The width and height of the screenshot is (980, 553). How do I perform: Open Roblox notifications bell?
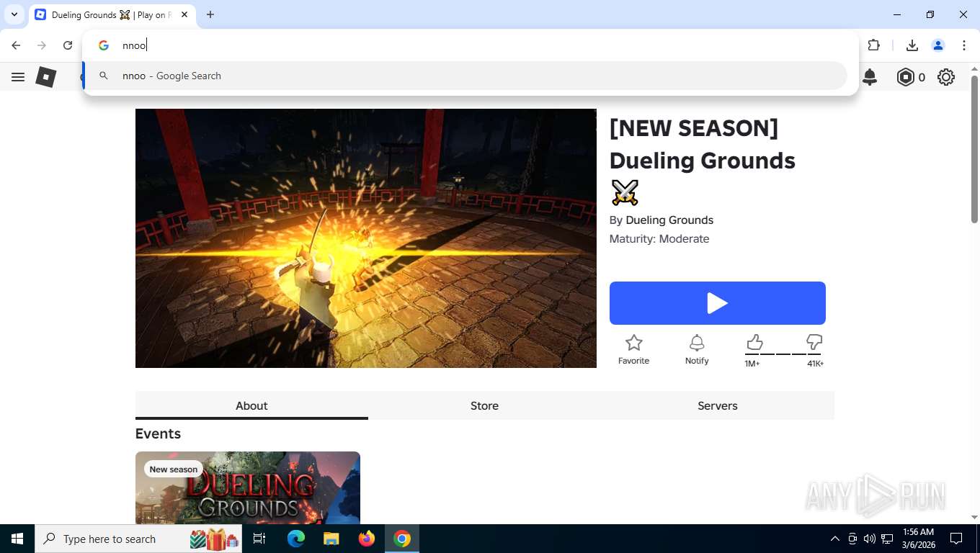coord(870,77)
